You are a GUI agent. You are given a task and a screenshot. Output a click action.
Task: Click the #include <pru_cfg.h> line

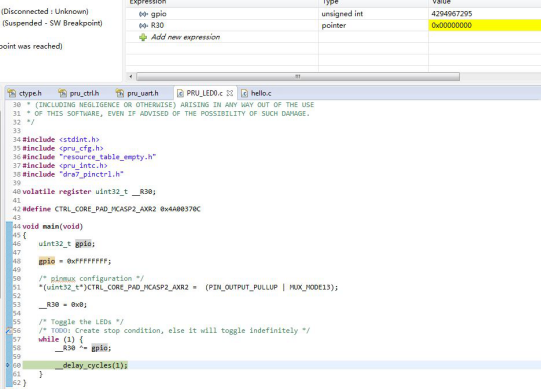(63, 148)
